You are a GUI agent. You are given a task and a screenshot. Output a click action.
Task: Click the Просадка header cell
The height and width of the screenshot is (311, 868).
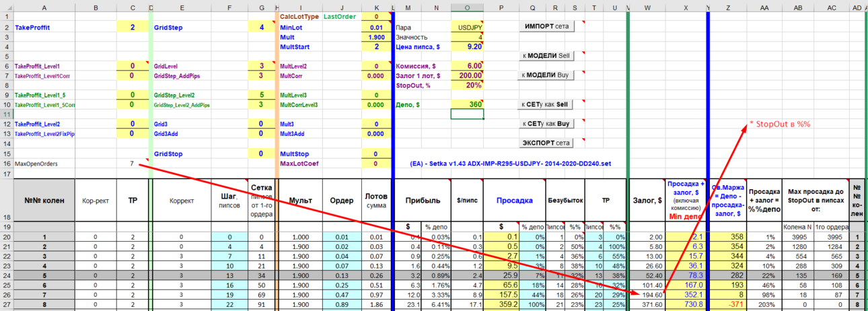(515, 201)
